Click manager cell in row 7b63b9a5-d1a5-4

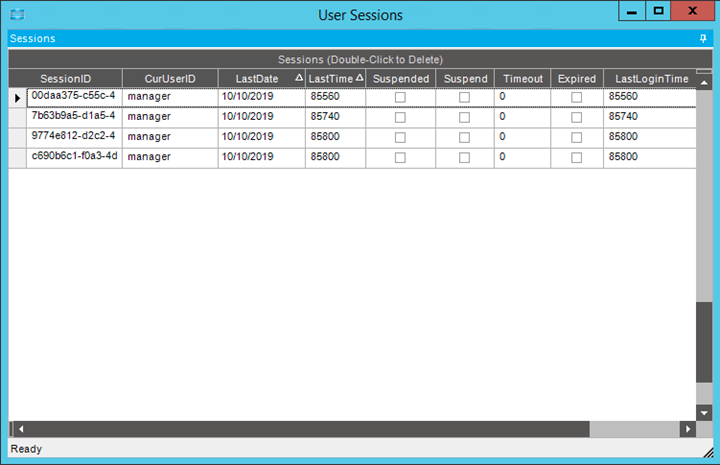click(x=170, y=118)
